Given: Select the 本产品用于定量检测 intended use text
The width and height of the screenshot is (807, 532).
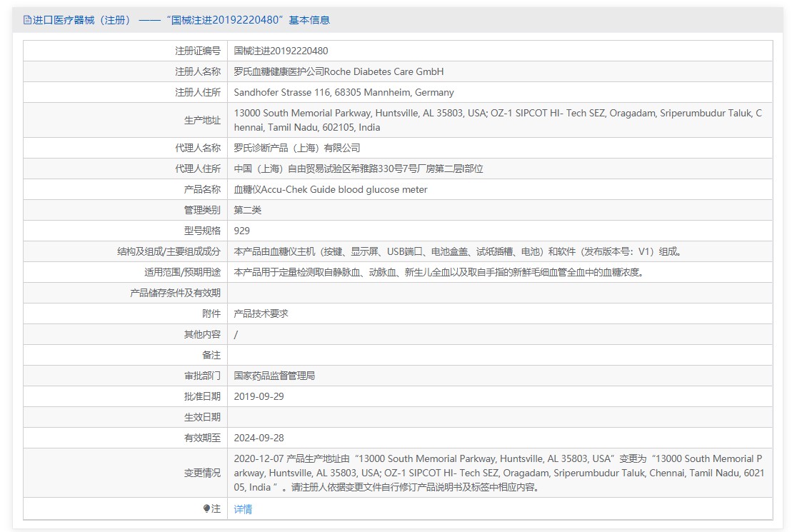Looking at the screenshot, I should 439,271.
